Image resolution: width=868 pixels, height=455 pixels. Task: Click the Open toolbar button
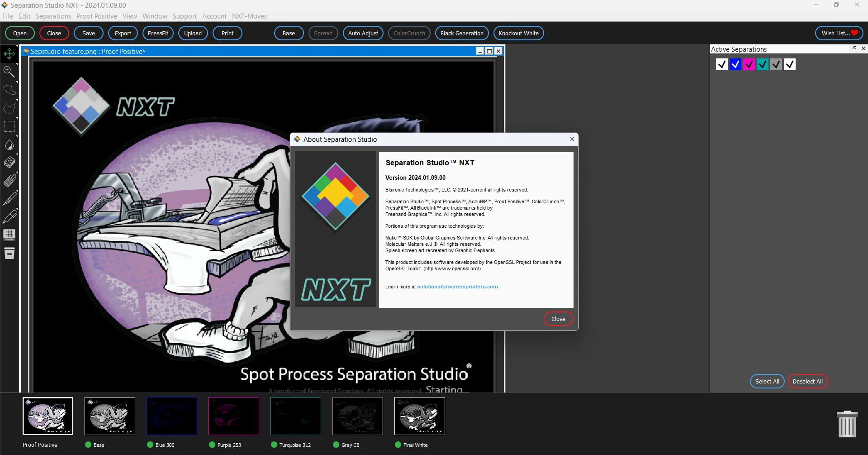[x=20, y=33]
